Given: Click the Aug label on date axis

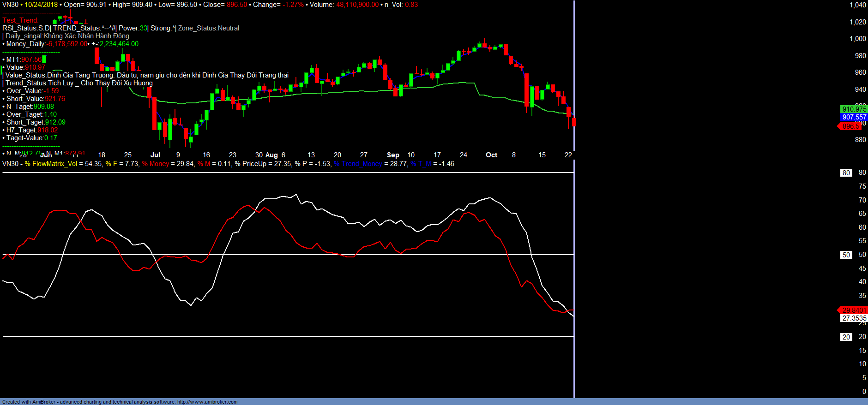Looking at the screenshot, I should [271, 155].
